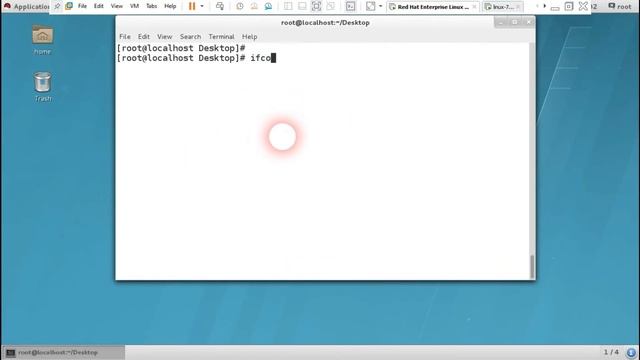Screen dimensions: 640x360
Task: Open the VM menu
Action: [134, 6]
